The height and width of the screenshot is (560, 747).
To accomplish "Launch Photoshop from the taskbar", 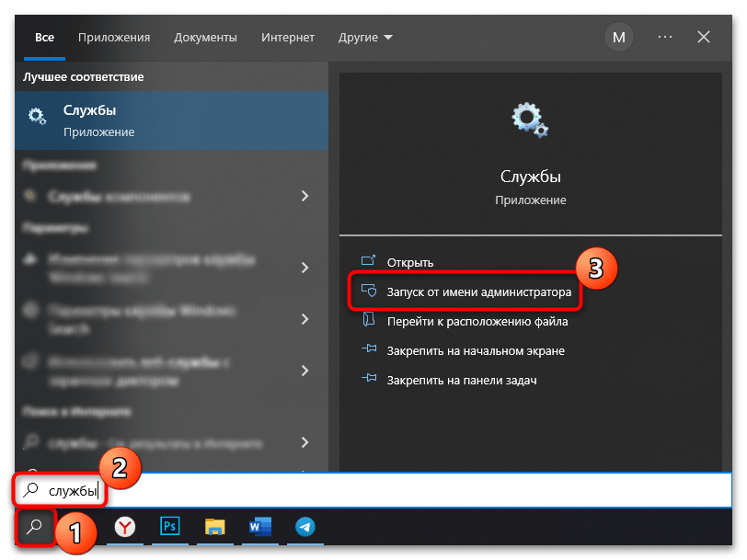I will point(170,527).
